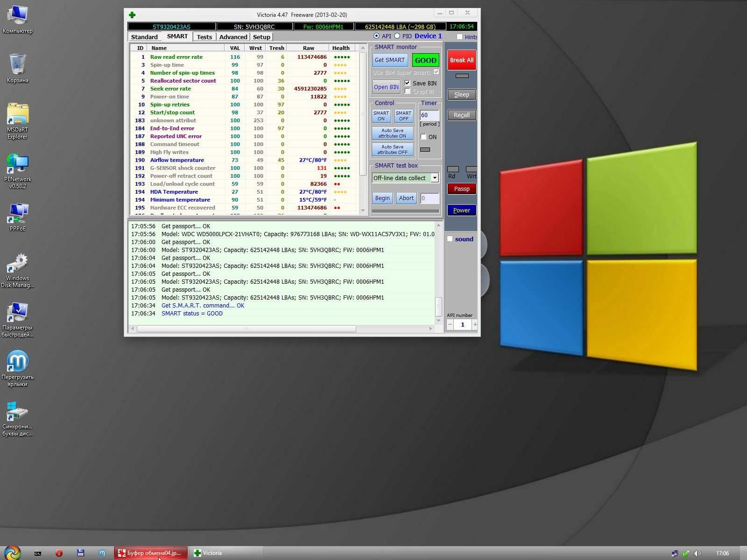747x560 pixels.
Task: Open the Корзина recycle bin icon
Action: [17, 68]
